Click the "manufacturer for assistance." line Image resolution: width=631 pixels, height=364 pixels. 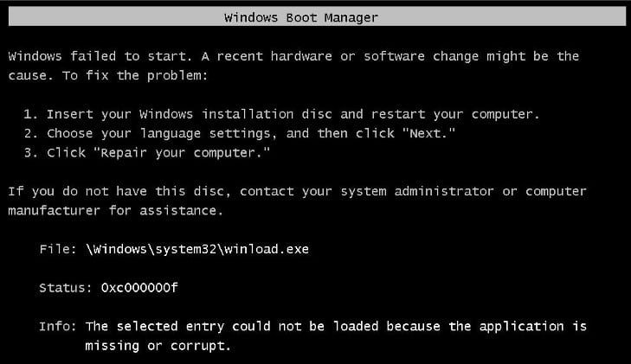(x=115, y=210)
